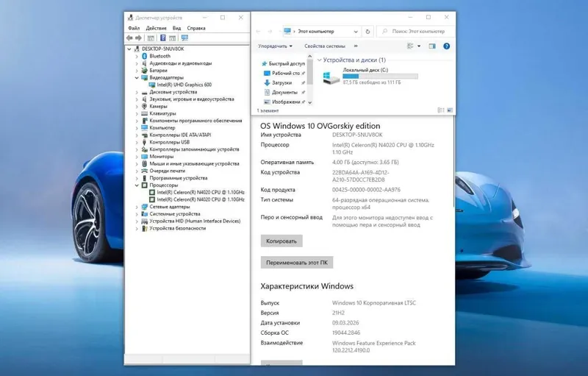The width and height of the screenshot is (588, 376).
Task: Click the Мыши и иные указывающие устройства icon
Action: coord(144,163)
